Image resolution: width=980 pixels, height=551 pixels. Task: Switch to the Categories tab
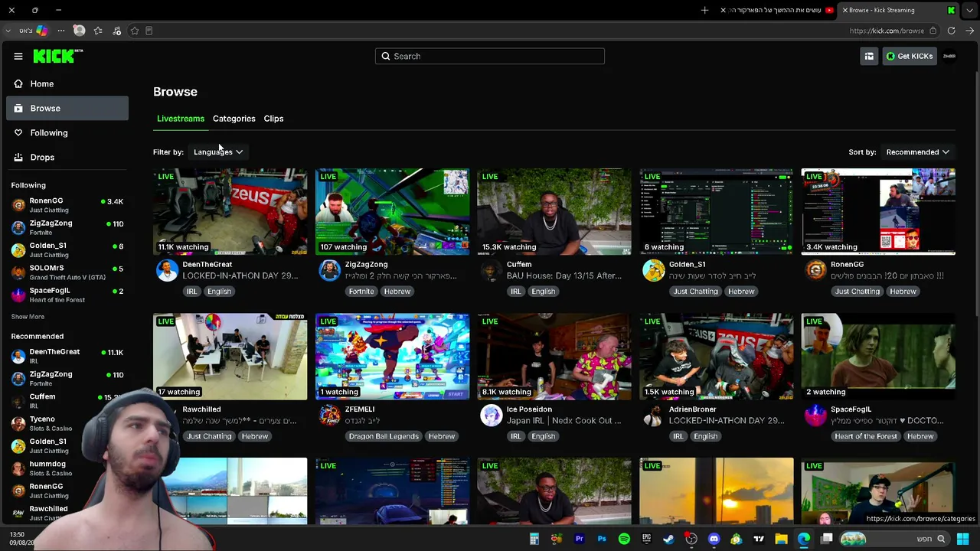click(x=234, y=119)
